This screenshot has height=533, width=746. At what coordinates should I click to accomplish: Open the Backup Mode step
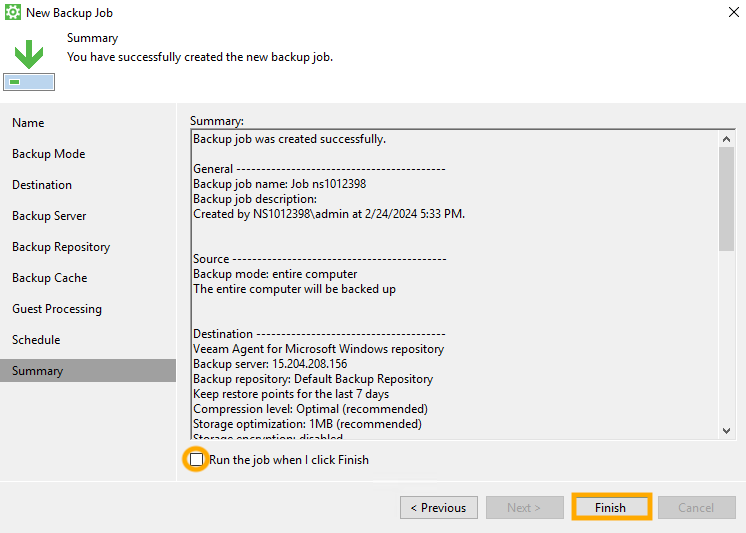(x=48, y=154)
